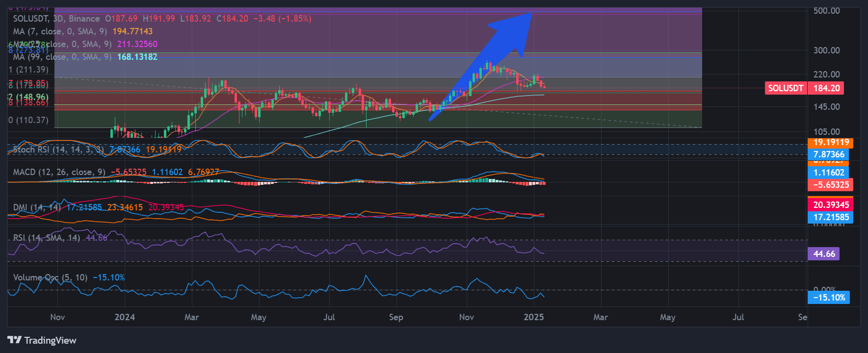Select the -3.48 (-1.85%) price change text
The image size is (868, 353).
click(x=282, y=19)
